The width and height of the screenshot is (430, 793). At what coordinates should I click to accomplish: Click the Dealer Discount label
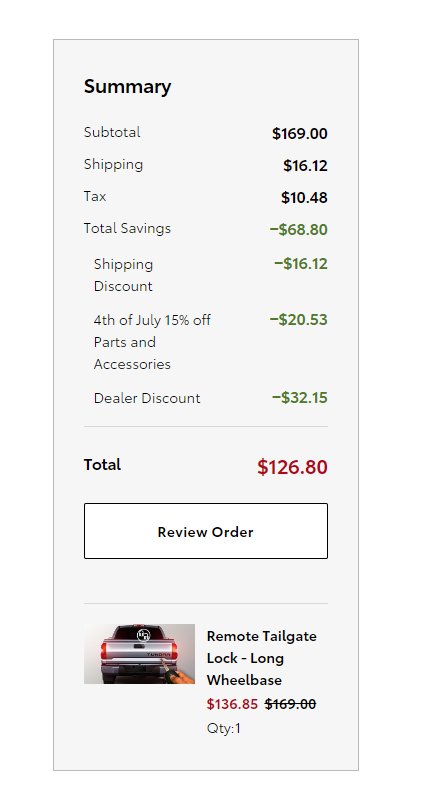[147, 398]
